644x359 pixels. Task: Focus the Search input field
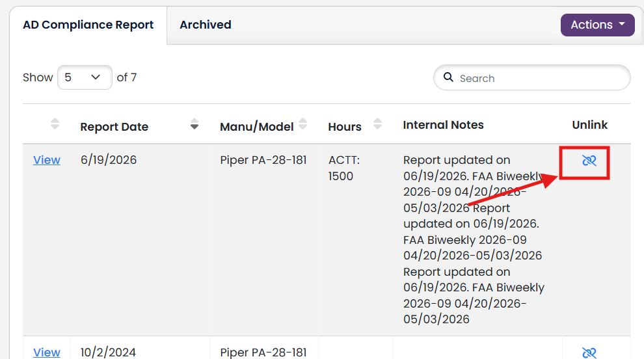pos(532,77)
